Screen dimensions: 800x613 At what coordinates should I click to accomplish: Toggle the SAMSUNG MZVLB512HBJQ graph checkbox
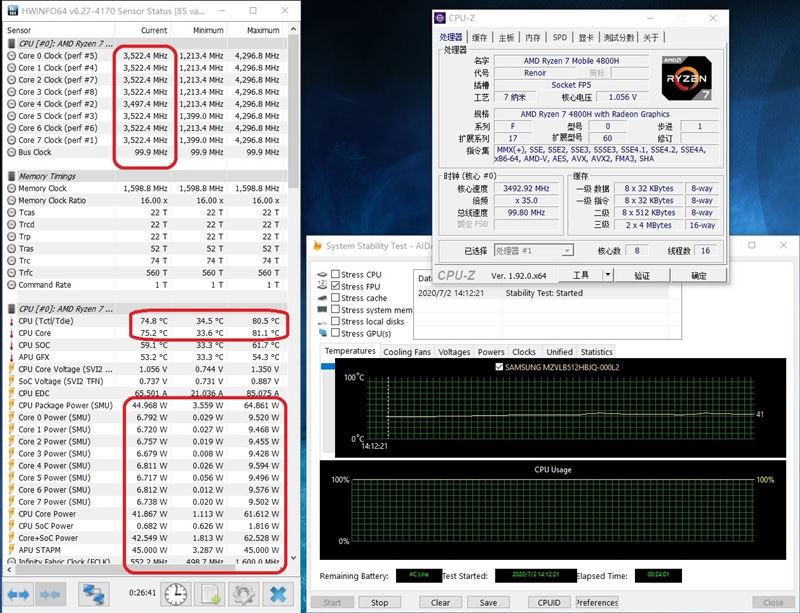click(499, 367)
